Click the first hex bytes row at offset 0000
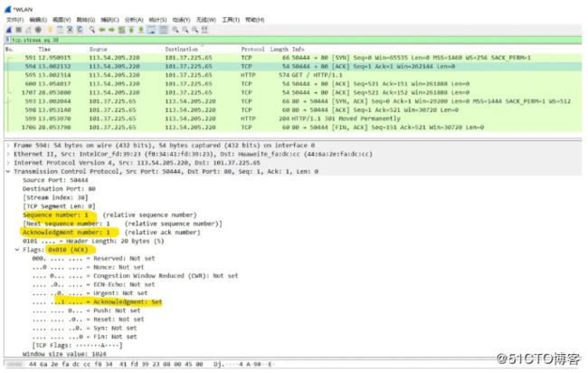This screenshot has width=588, height=373. click(x=140, y=364)
